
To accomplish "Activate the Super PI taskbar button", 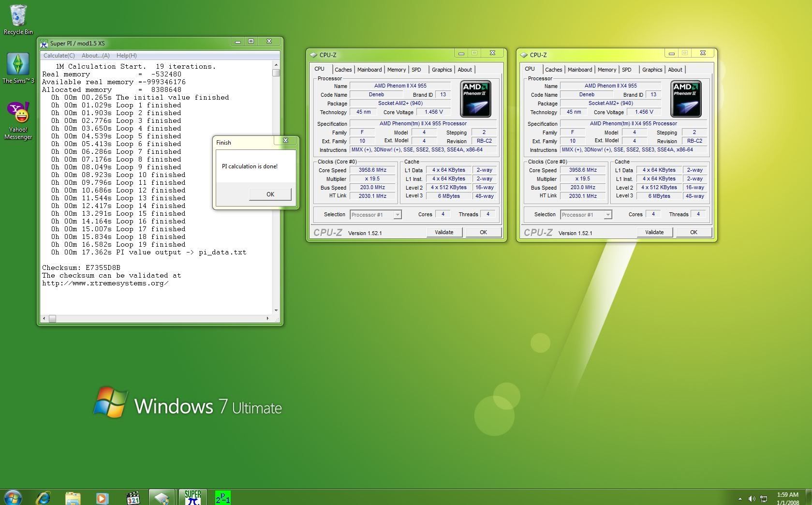I will [x=192, y=497].
